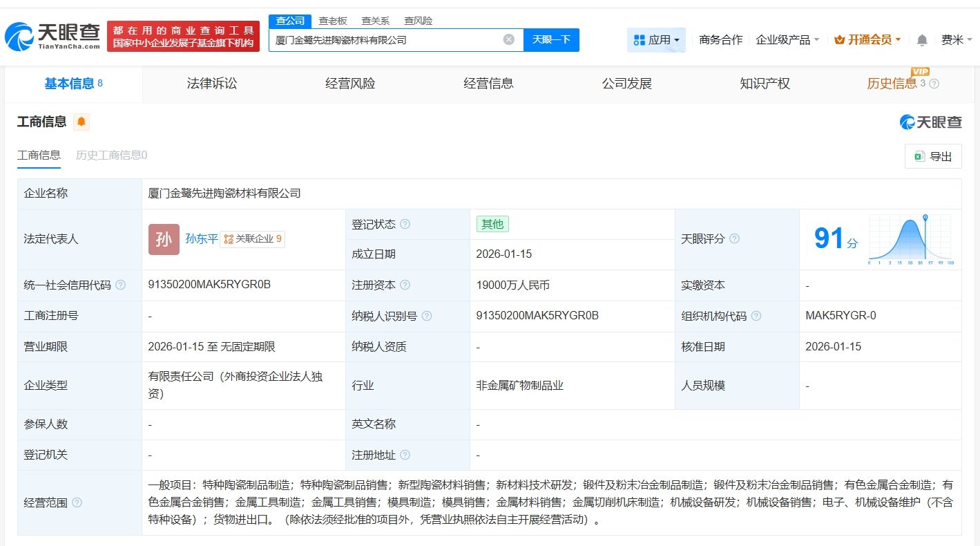The height and width of the screenshot is (546, 980).
Task: Switch to the 法律诉讼 tab
Action: pos(212,84)
